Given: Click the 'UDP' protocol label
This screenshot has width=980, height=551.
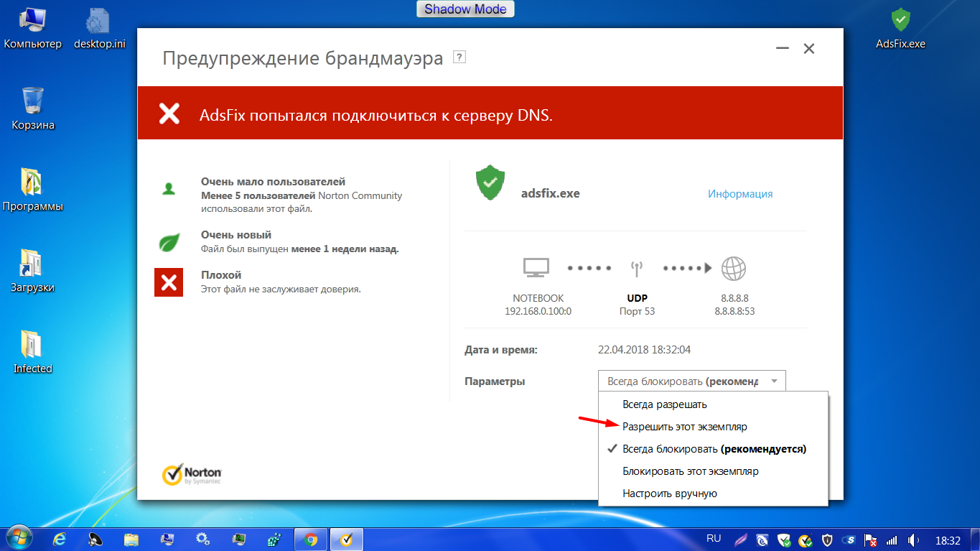Looking at the screenshot, I should click(637, 298).
